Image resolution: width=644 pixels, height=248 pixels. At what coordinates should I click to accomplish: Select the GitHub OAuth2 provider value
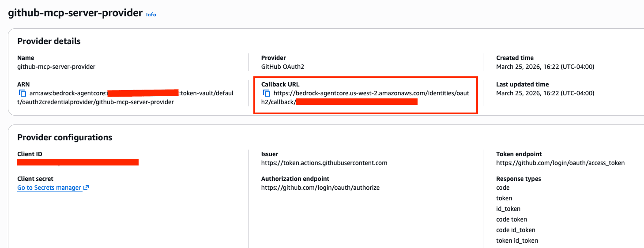(x=282, y=67)
